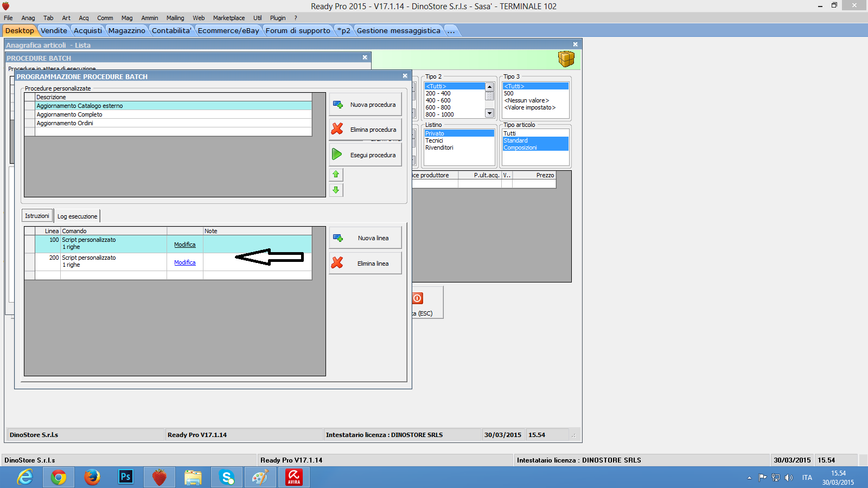Show more tabs with the ellipsis tab
This screenshot has height=488, width=868.
point(451,30)
